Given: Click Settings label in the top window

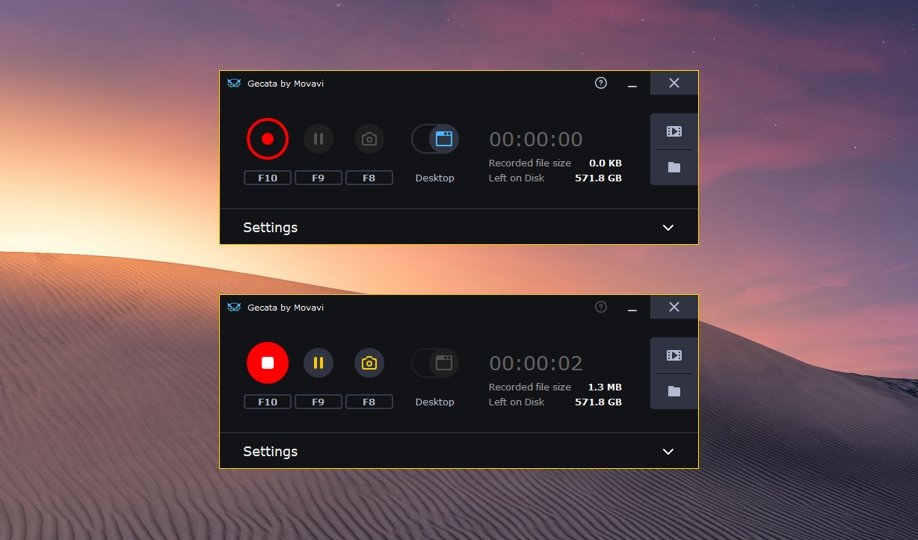Looking at the screenshot, I should tap(270, 227).
